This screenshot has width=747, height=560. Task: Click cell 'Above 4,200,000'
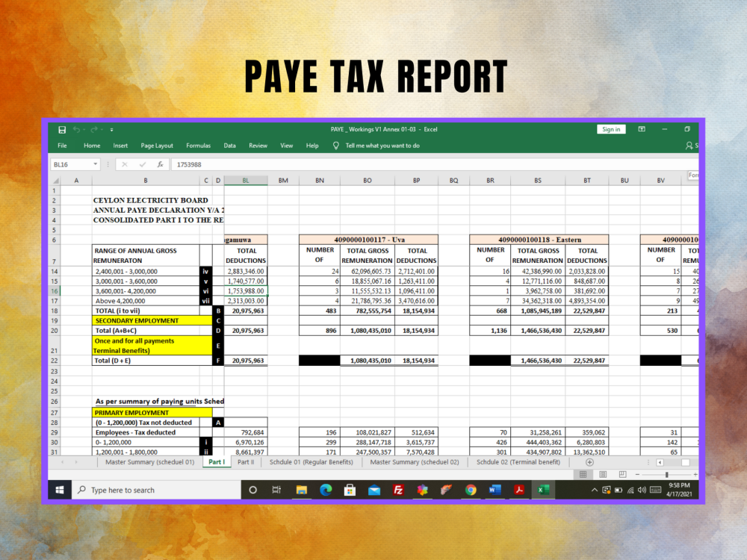click(x=146, y=301)
